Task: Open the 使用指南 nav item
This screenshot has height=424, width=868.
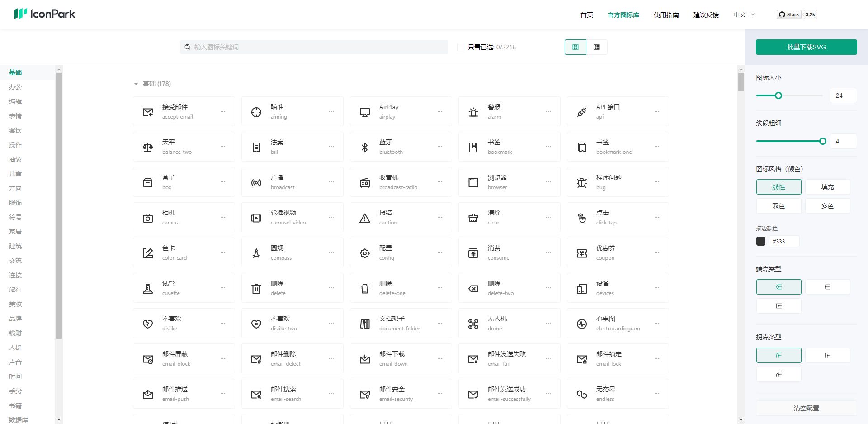Action: pos(666,15)
